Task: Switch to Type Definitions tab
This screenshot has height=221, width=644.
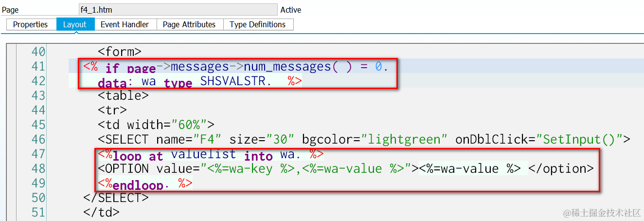Action: [x=258, y=24]
